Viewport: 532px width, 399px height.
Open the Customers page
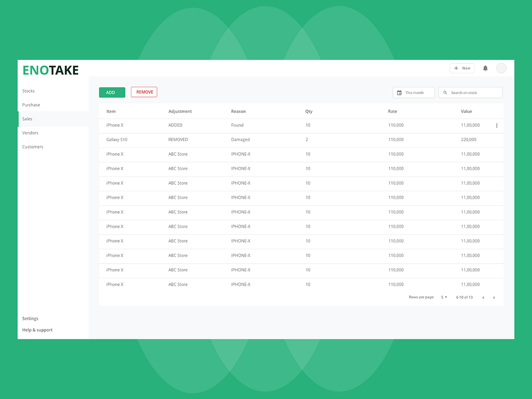(32, 147)
